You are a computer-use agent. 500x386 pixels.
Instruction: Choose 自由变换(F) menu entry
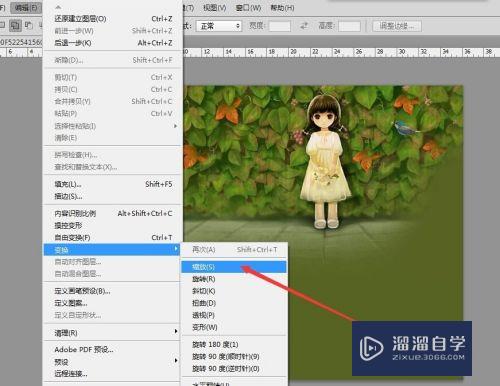113,237
